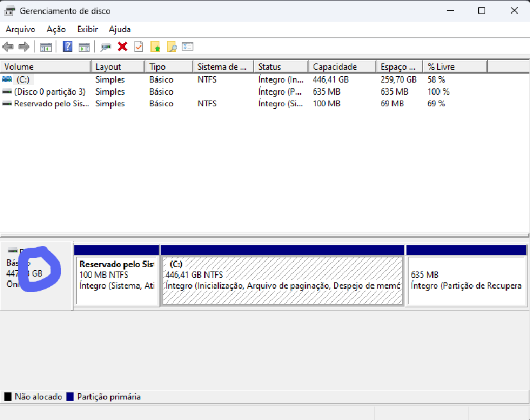Toggle the action pane toolbar icon
Viewport: 530px width, 420px height.
pyautogui.click(x=84, y=47)
